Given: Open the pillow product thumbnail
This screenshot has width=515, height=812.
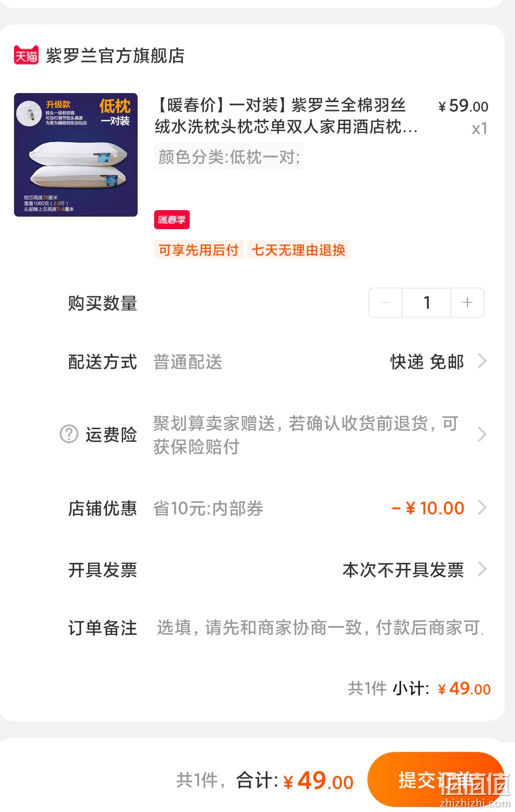Looking at the screenshot, I should [76, 155].
